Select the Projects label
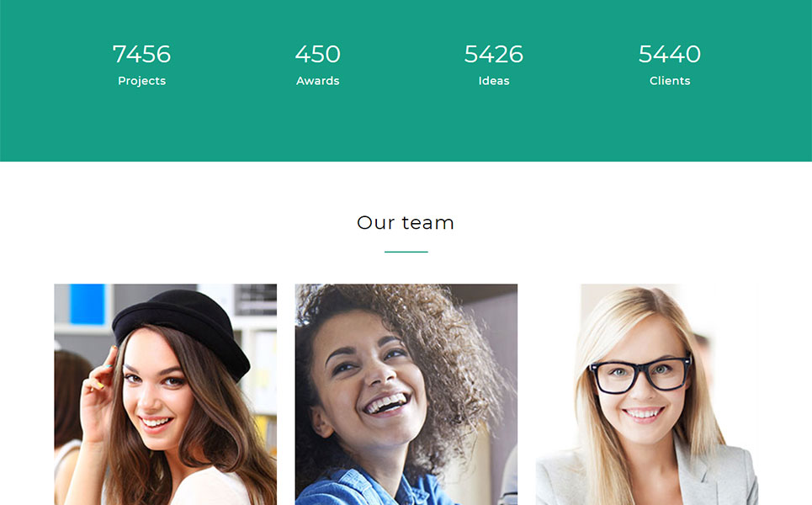The image size is (812, 505). (141, 81)
